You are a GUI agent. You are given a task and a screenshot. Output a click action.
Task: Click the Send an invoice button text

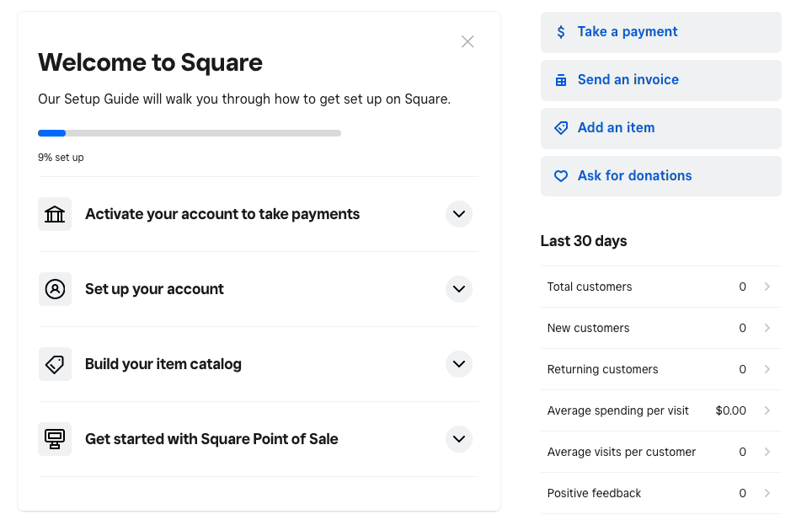628,80
